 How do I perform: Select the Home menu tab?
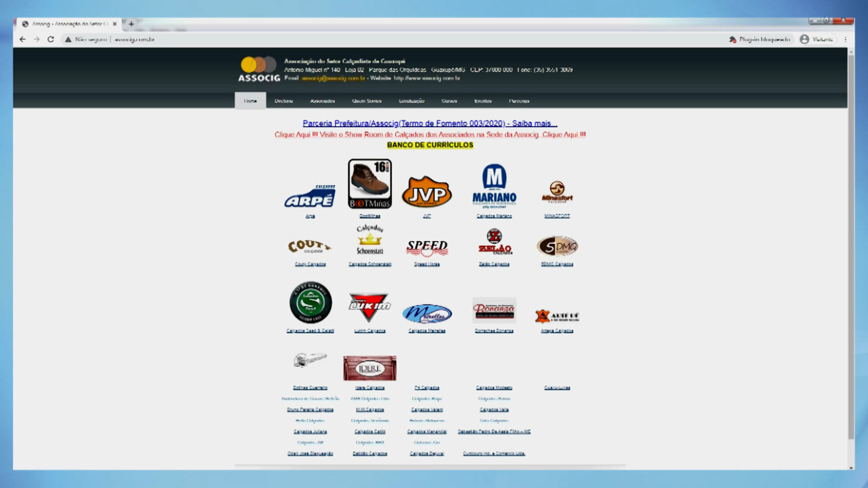[250, 101]
